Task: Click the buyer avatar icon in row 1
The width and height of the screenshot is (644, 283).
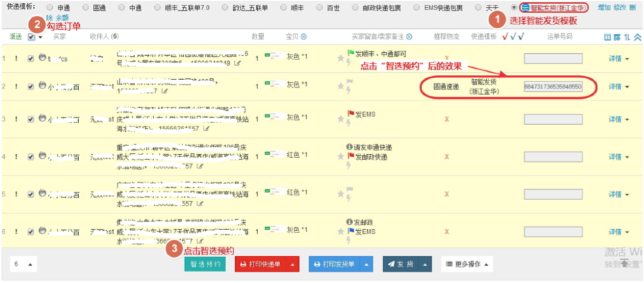Action: [42, 58]
